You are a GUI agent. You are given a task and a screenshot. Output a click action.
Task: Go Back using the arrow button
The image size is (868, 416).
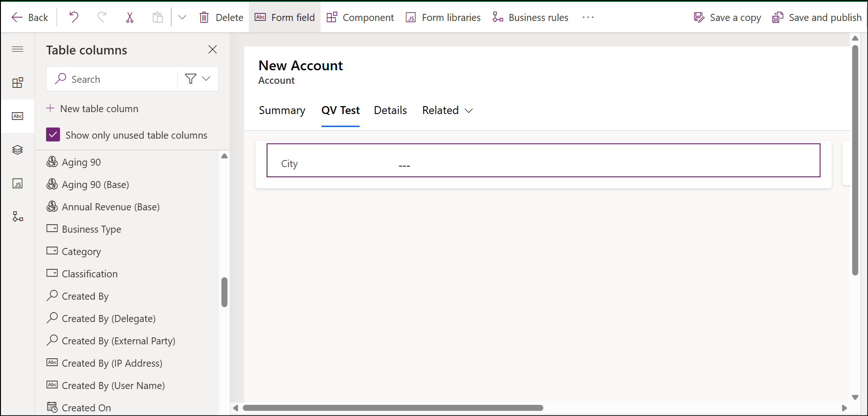point(30,17)
